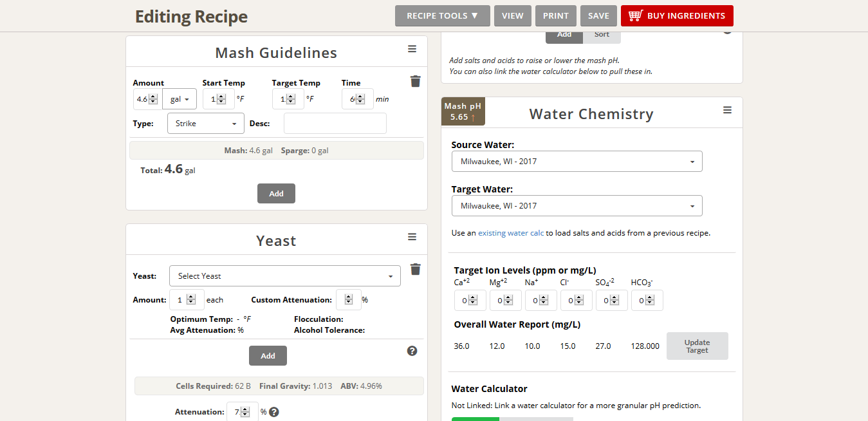Screen dimensions: 868x421
Task: Click the Buy Ingredients cart button
Action: click(x=677, y=16)
